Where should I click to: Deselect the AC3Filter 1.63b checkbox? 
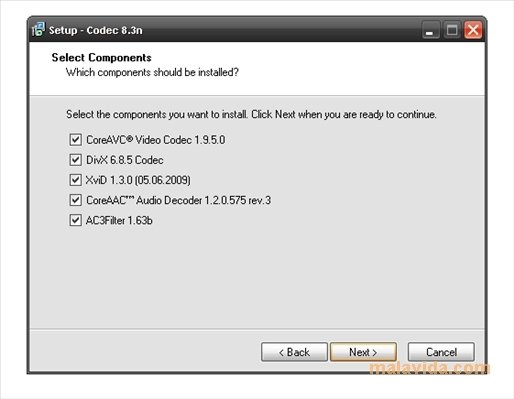(x=75, y=220)
